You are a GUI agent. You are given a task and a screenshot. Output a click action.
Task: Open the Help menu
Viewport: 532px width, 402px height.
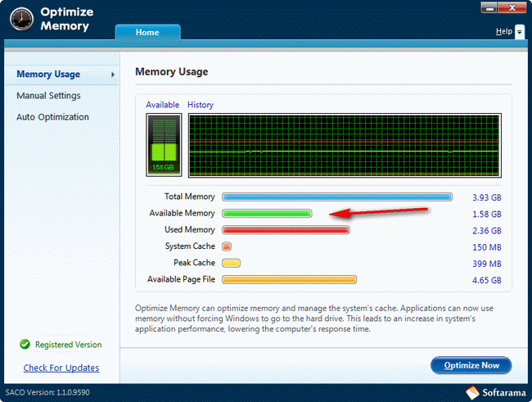coord(504,31)
